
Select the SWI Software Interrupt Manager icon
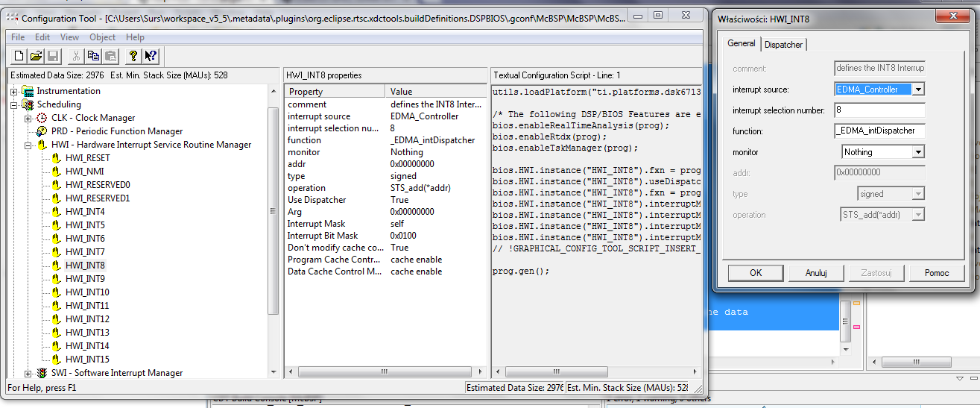(x=42, y=373)
